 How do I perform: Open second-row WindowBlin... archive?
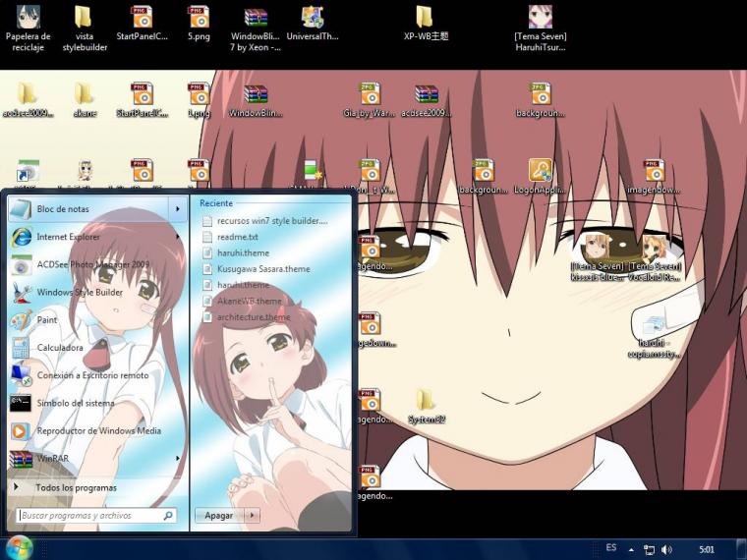point(256,99)
